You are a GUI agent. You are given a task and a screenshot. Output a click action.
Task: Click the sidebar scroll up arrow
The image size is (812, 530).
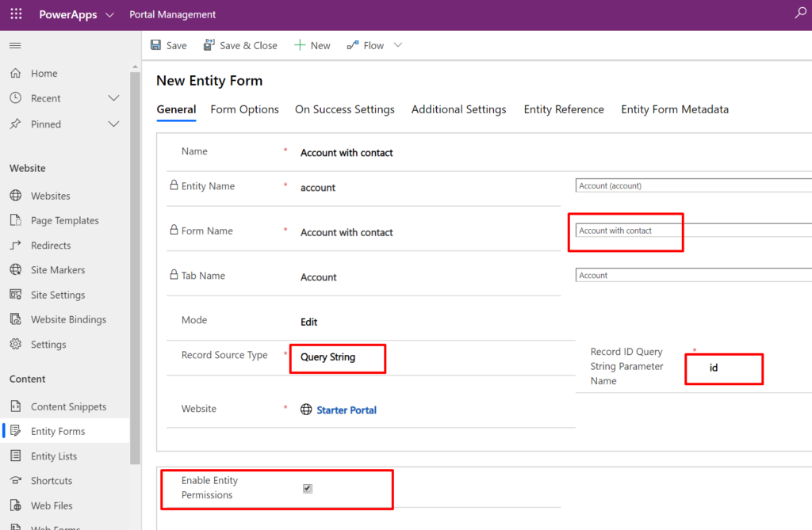(x=135, y=67)
